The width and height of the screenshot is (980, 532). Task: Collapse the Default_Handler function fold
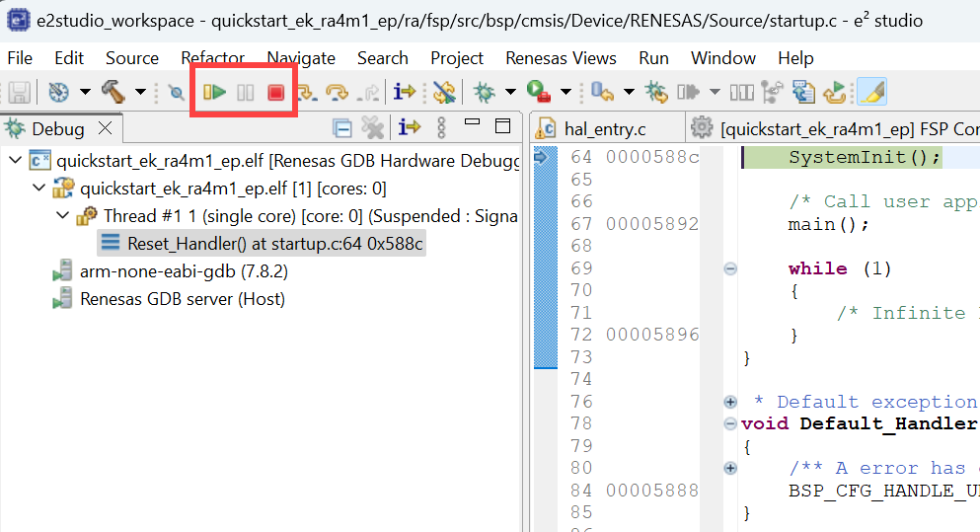[730, 423]
